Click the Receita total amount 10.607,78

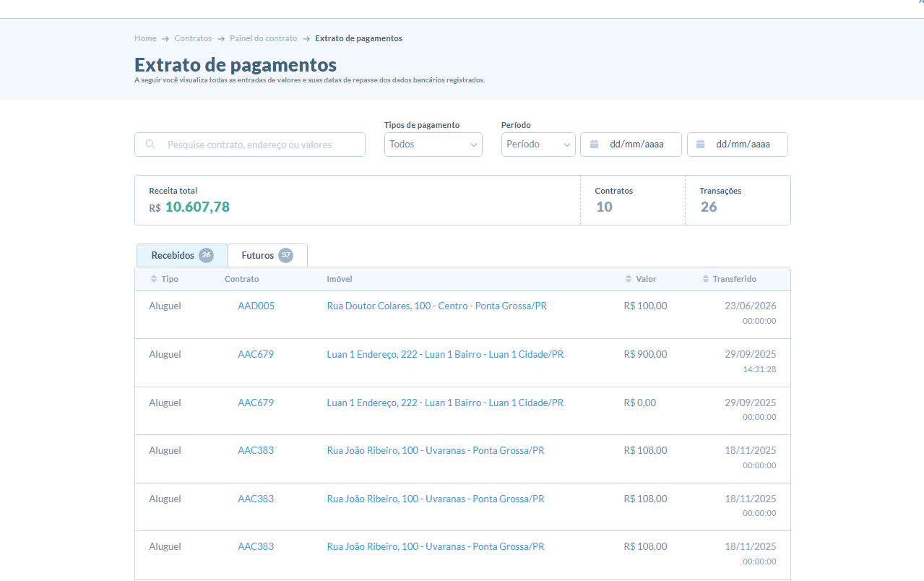coord(197,207)
